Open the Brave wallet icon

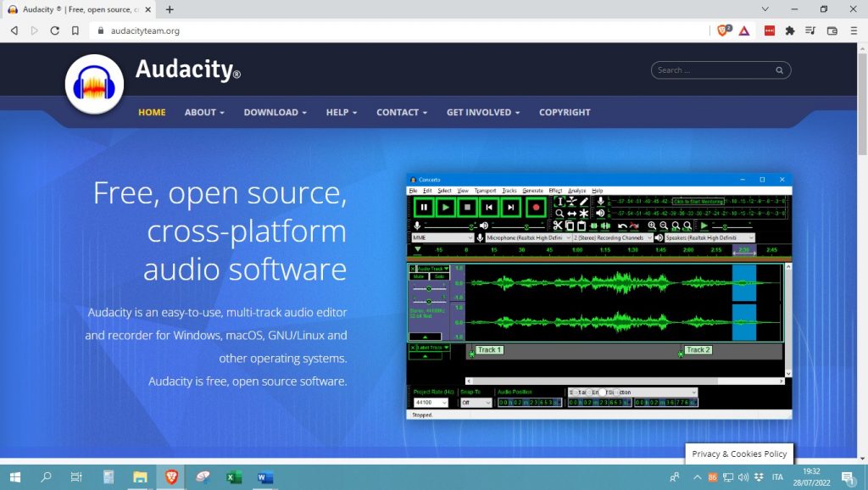pos(832,31)
